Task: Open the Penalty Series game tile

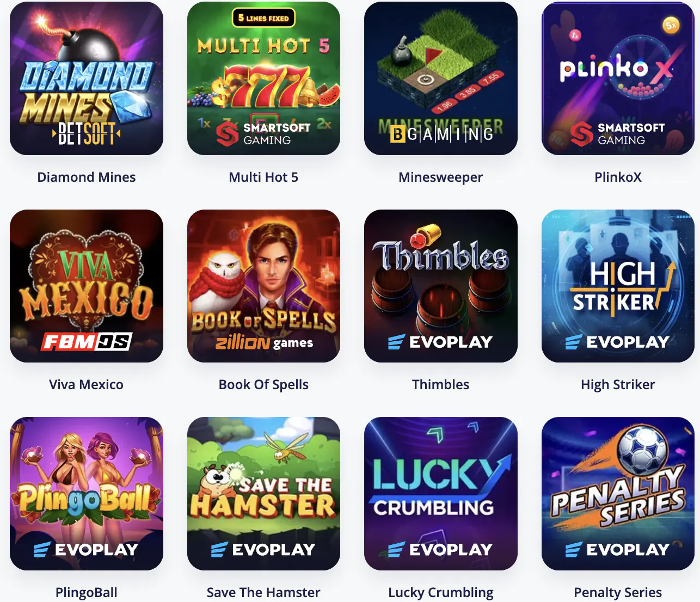Action: (618, 494)
